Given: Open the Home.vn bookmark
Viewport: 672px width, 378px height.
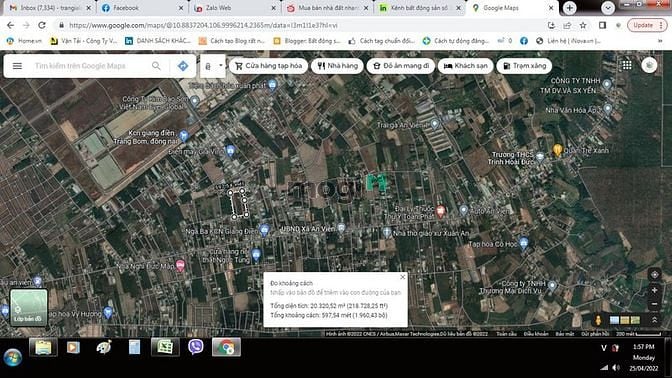Looking at the screenshot, I should pos(24,41).
